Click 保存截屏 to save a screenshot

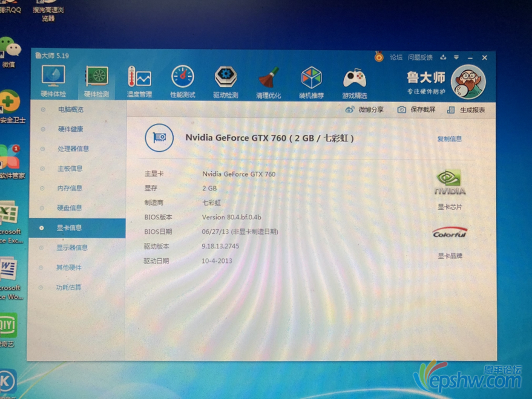click(x=416, y=109)
